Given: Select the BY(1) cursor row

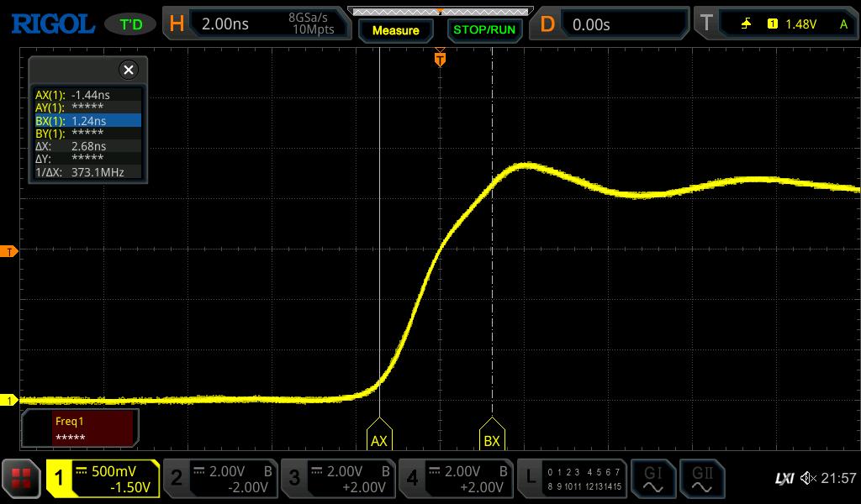Looking at the screenshot, I should [87, 134].
